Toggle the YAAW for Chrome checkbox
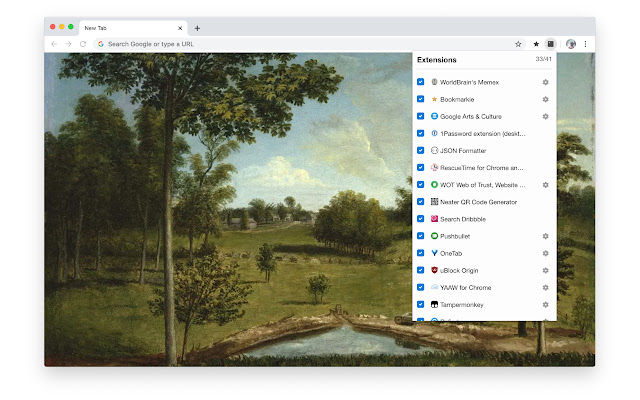 pyautogui.click(x=420, y=288)
